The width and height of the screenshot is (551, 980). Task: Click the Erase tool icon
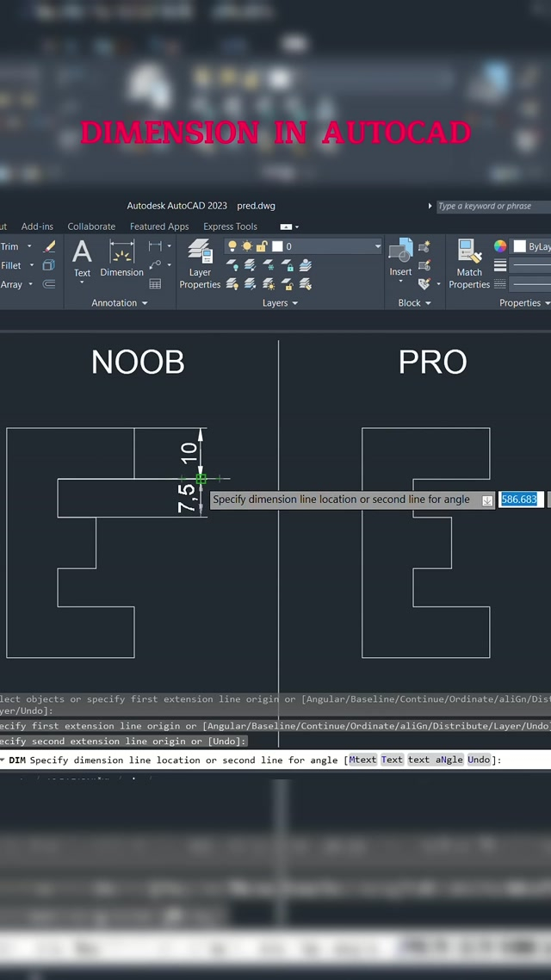click(49, 246)
